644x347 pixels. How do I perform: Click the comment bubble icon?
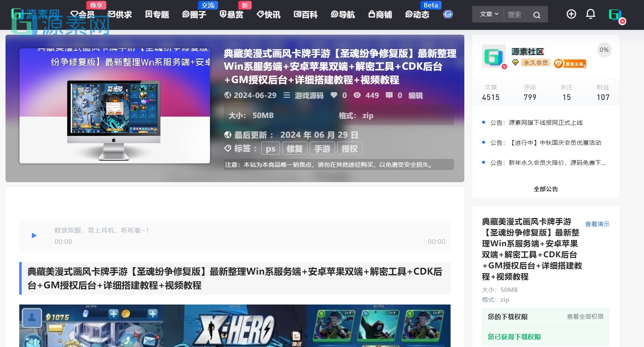(389, 95)
